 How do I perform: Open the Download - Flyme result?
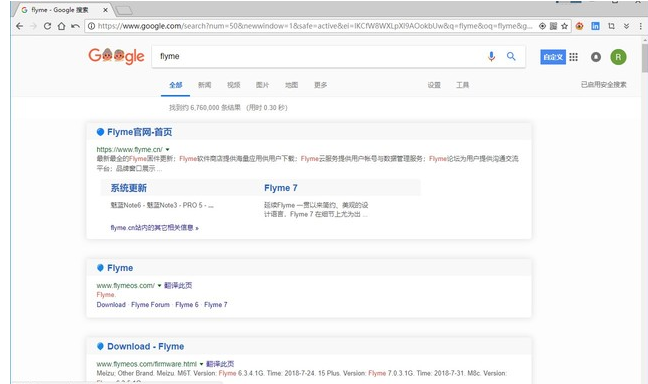tap(145, 346)
